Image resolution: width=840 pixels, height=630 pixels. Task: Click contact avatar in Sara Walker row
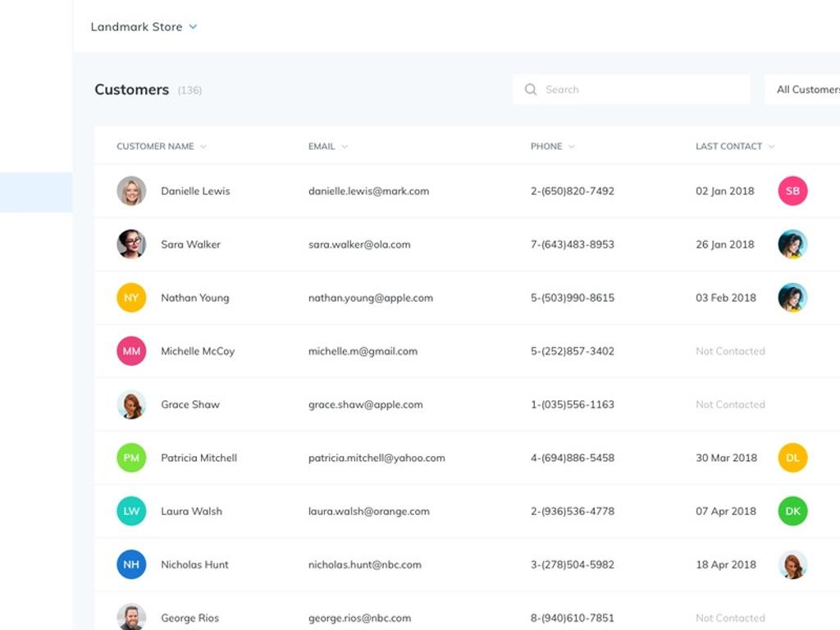(x=792, y=244)
